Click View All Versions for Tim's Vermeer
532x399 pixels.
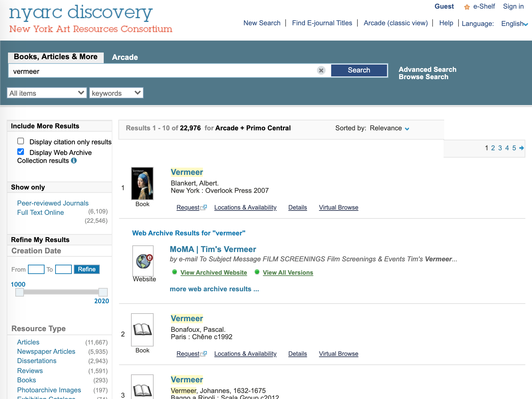click(287, 272)
